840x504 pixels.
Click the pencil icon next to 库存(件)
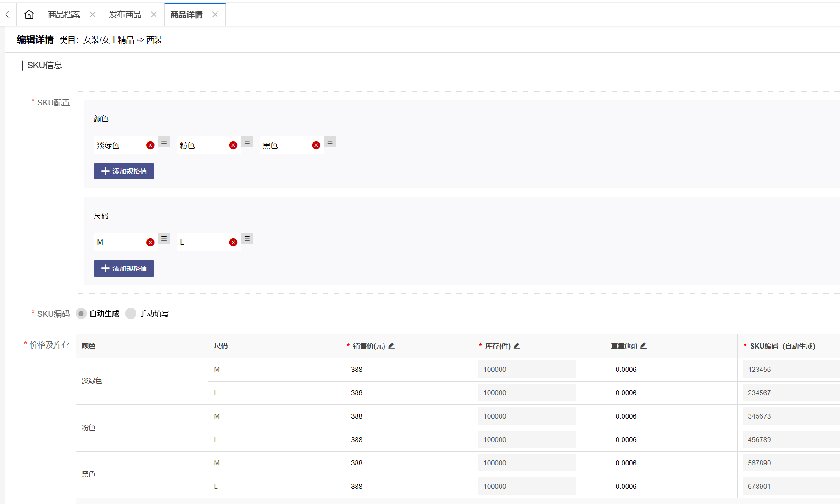(517, 346)
